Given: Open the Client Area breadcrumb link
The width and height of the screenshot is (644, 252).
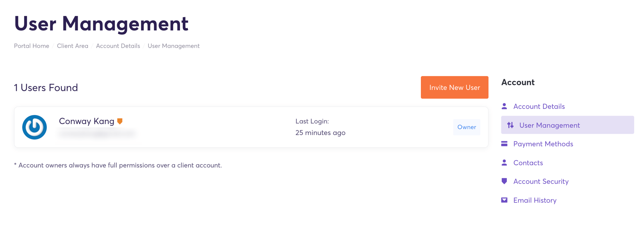Looking at the screenshot, I should tap(72, 46).
